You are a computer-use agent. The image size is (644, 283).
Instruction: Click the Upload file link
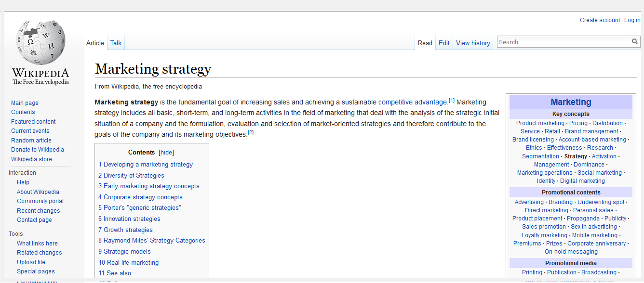point(31,262)
